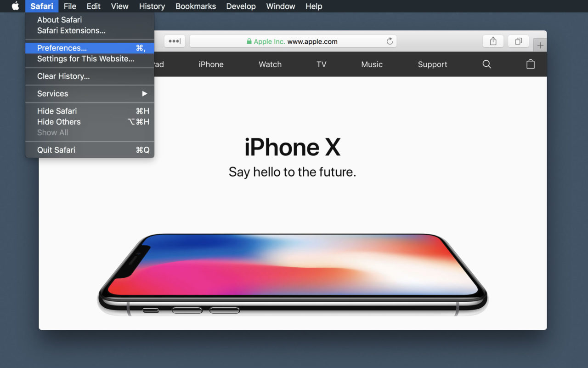Click the search magnifier on apple.com
The height and width of the screenshot is (368, 588).
pos(487,64)
